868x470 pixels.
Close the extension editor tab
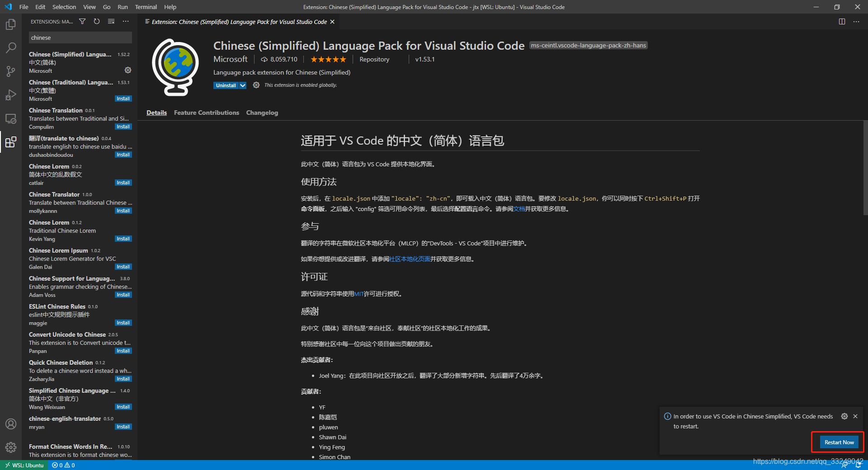click(332, 22)
